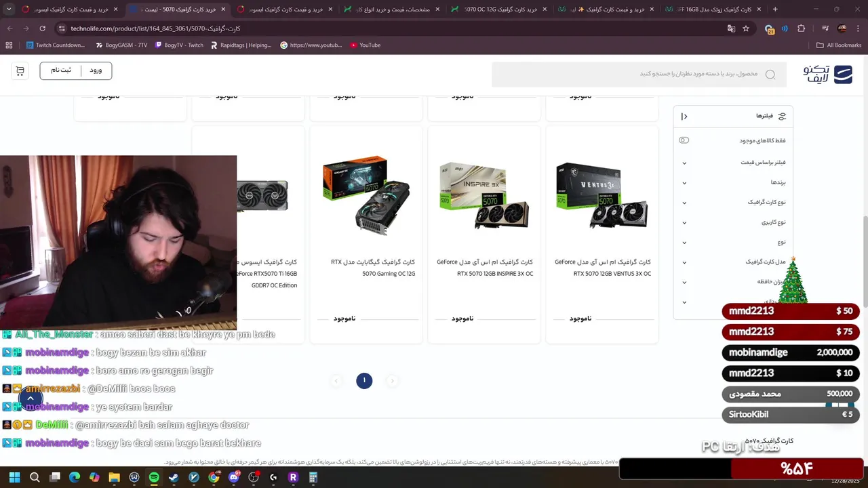Bookmark this page with the star icon

point(746,28)
